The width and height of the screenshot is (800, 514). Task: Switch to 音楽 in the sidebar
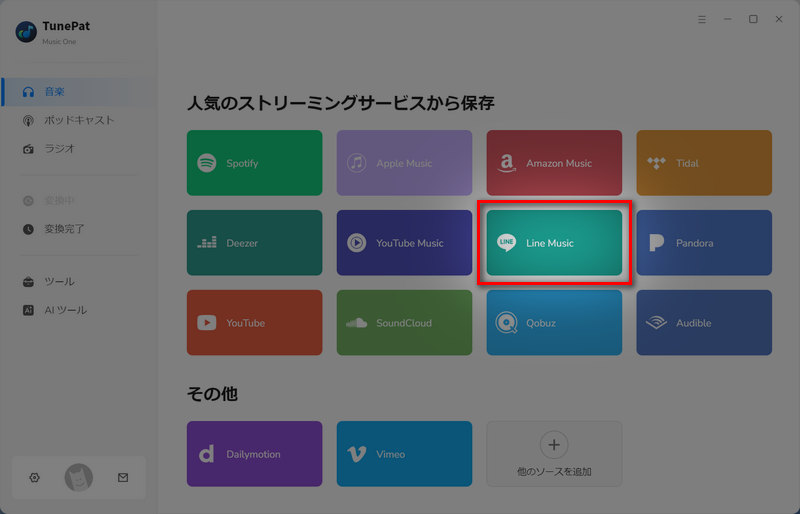(79, 92)
